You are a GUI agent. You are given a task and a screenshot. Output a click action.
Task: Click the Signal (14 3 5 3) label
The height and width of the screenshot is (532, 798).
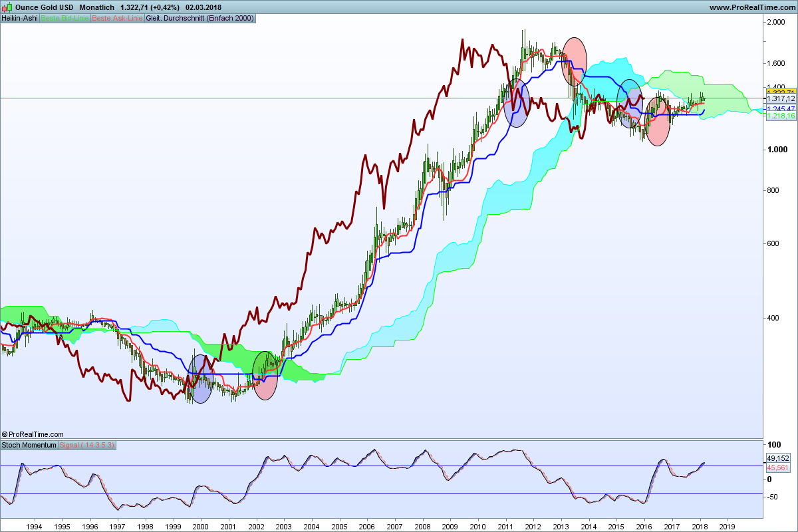coord(87,445)
